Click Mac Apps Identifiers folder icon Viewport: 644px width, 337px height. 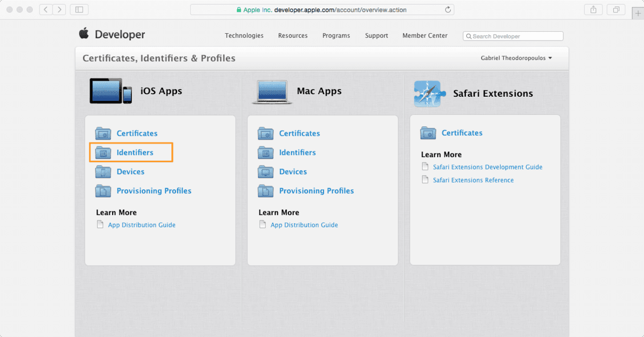(x=265, y=152)
